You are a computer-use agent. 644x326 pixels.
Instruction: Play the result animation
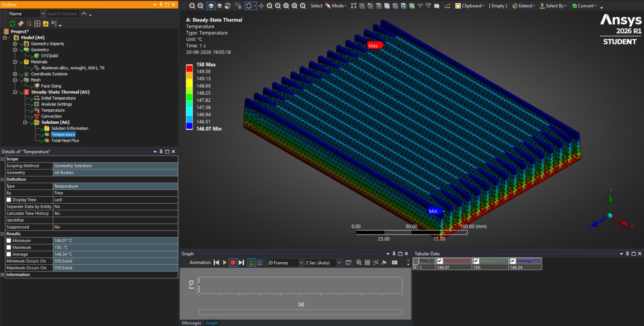point(225,263)
